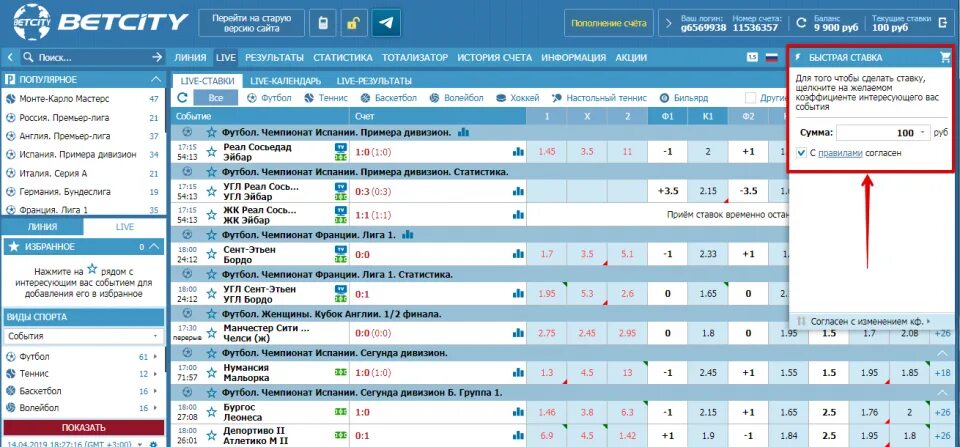960x447 pixels.
Task: Toggle the Другие filter checkbox
Action: 750,98
